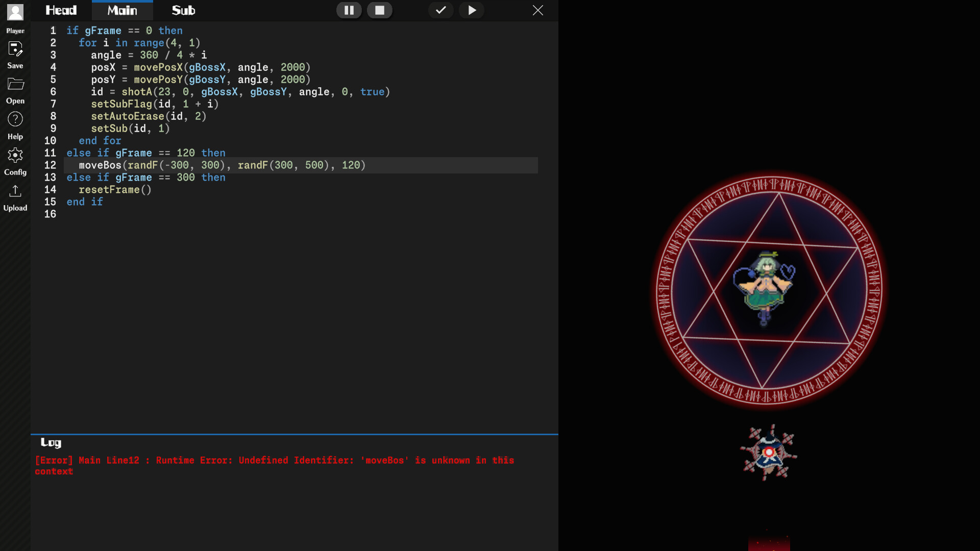
Task: Stop the running script
Action: click(x=380, y=10)
